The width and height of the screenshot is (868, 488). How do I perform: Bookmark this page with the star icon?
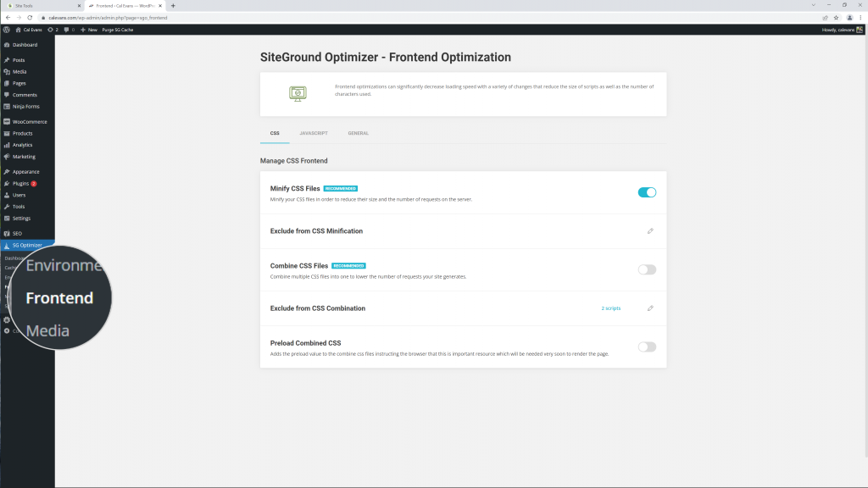(837, 18)
